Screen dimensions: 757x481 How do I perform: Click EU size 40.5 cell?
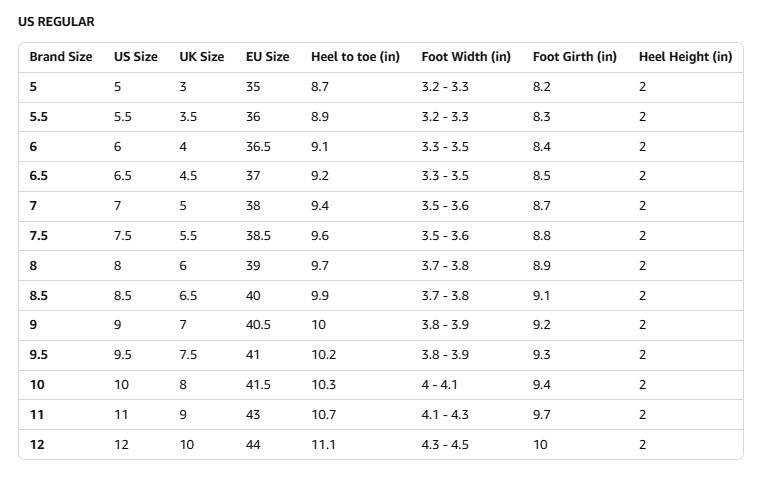pos(258,325)
